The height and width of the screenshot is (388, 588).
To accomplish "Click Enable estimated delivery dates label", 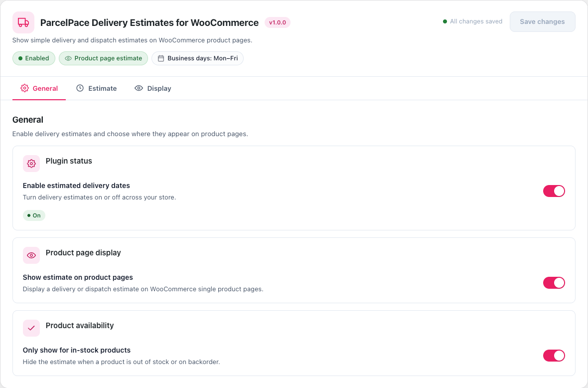I will (76, 186).
